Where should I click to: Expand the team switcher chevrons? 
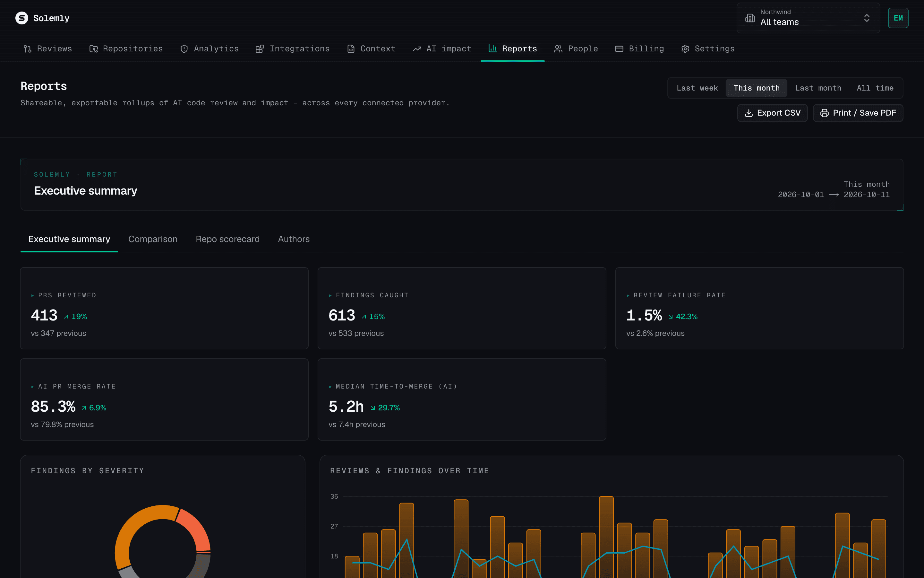coord(867,18)
